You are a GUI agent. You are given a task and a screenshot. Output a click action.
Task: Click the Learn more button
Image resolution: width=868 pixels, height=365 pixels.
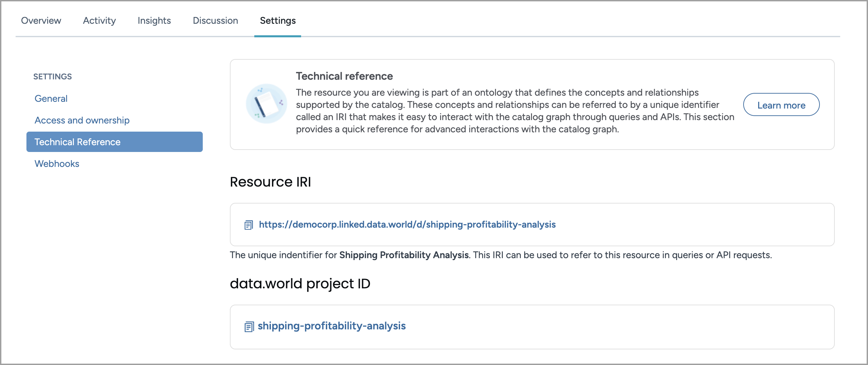(x=781, y=105)
